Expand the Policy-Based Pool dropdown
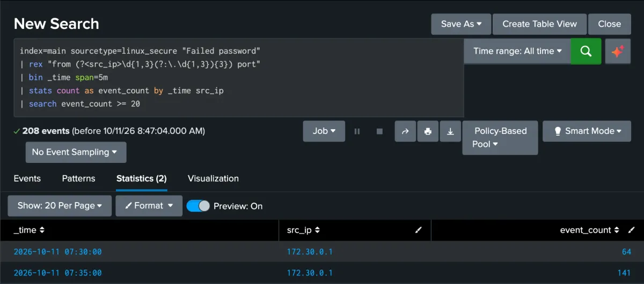This screenshot has width=644, height=284. tap(500, 138)
